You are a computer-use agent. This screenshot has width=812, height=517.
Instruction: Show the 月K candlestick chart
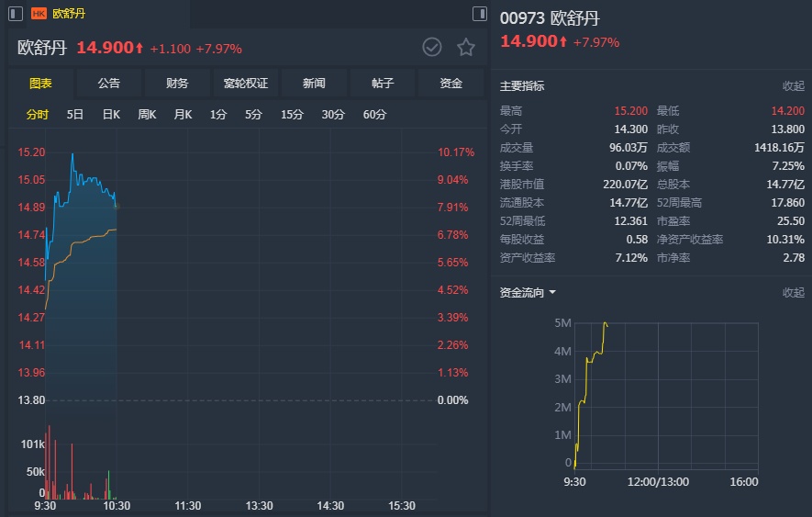[183, 115]
